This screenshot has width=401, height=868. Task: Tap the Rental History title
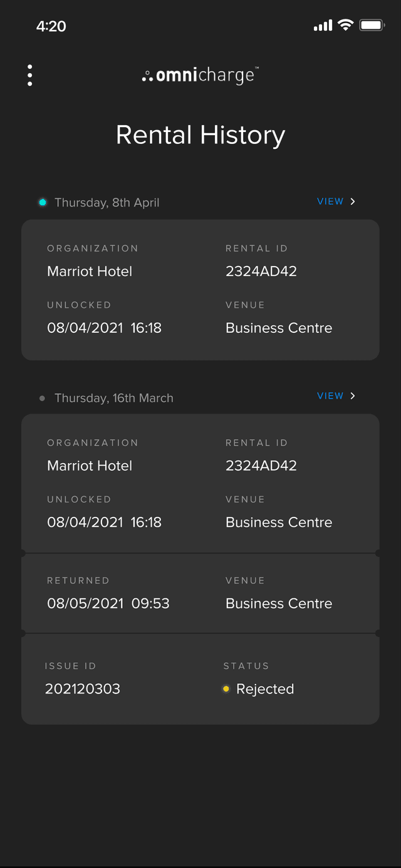200,135
